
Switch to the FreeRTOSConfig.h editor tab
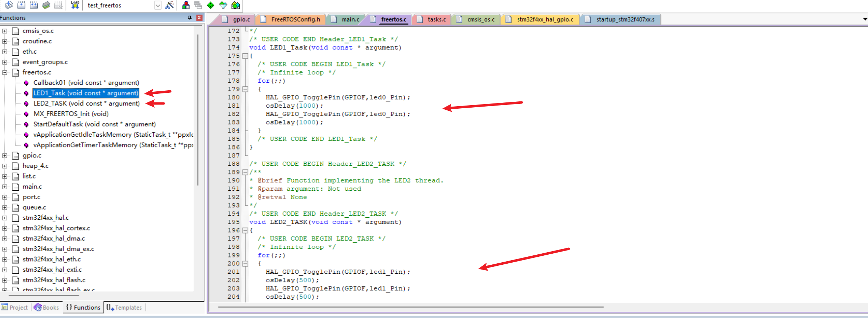(x=291, y=19)
